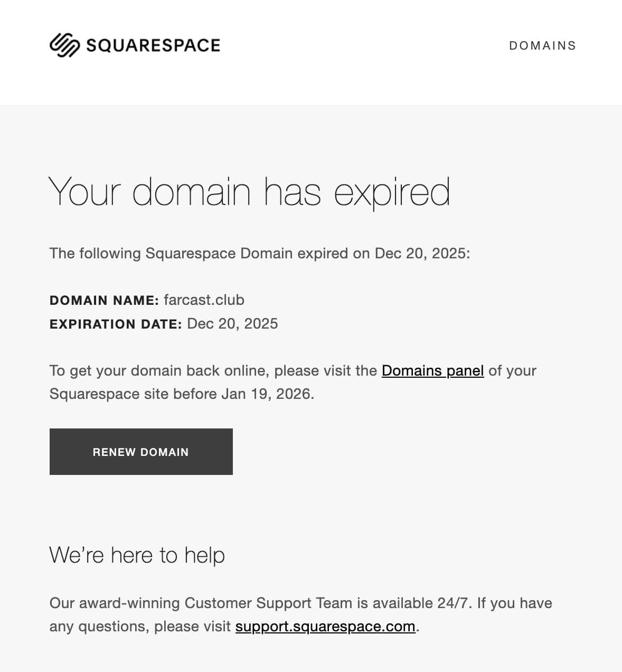
Task: Click the bold "EXPIRATION DATE:" label
Action: click(116, 324)
